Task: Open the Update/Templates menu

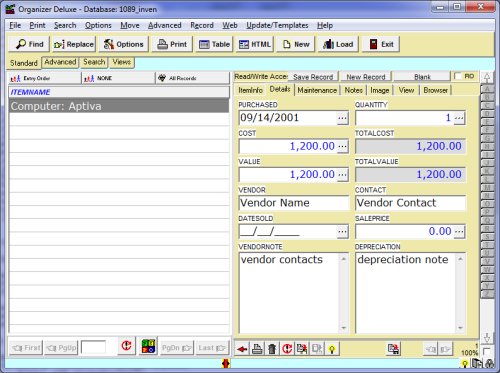Action: 277,25
